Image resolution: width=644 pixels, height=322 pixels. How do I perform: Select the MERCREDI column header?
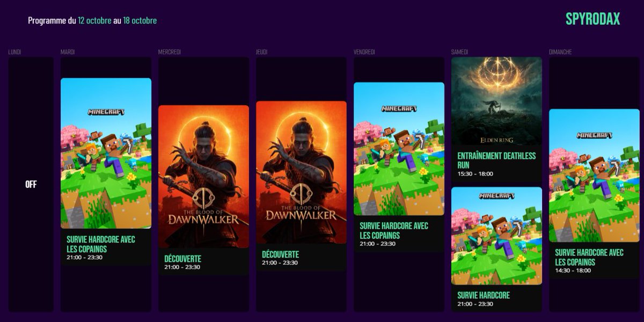click(x=170, y=52)
